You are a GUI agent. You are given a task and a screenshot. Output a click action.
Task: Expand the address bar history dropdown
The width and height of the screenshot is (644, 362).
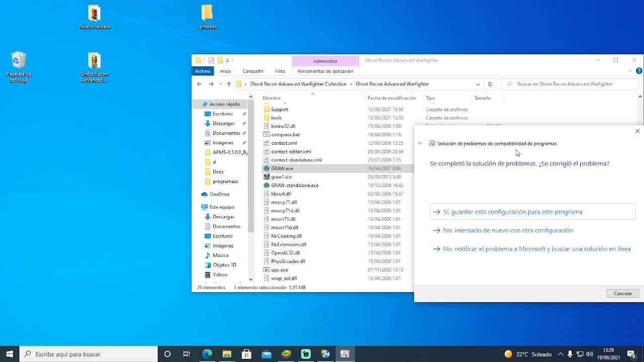click(x=478, y=84)
